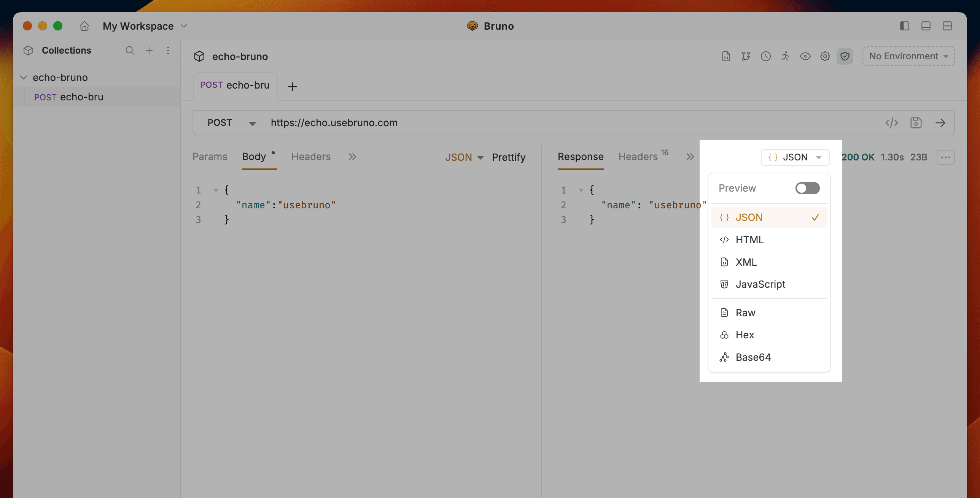Open collection settings gear icon
This screenshot has height=498, width=980.
point(825,56)
